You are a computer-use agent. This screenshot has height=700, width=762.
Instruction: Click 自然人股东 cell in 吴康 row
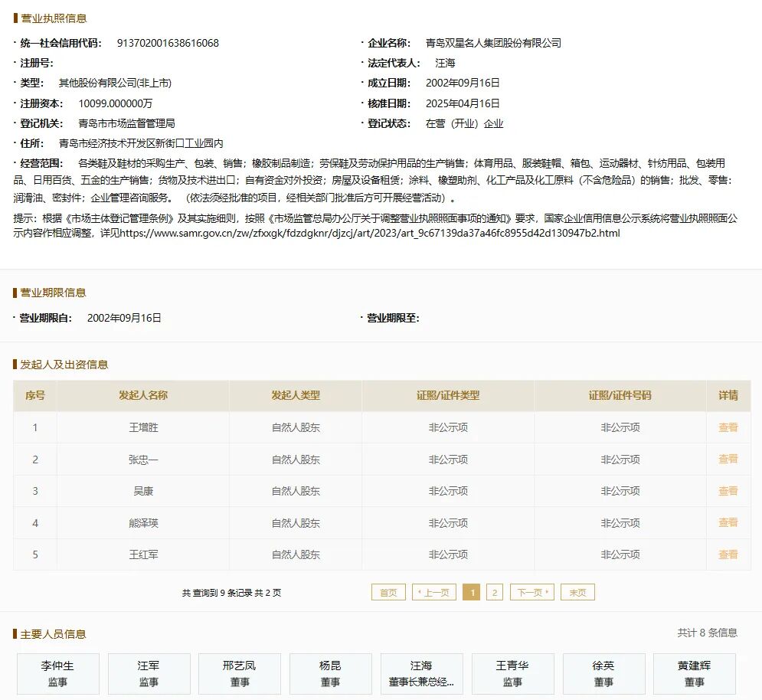(x=296, y=492)
